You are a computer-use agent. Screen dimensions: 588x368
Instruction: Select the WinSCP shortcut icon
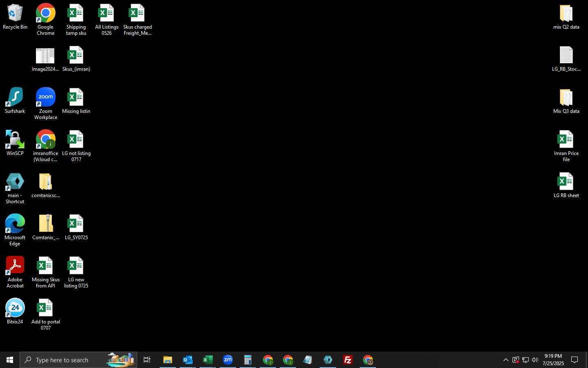15,143
